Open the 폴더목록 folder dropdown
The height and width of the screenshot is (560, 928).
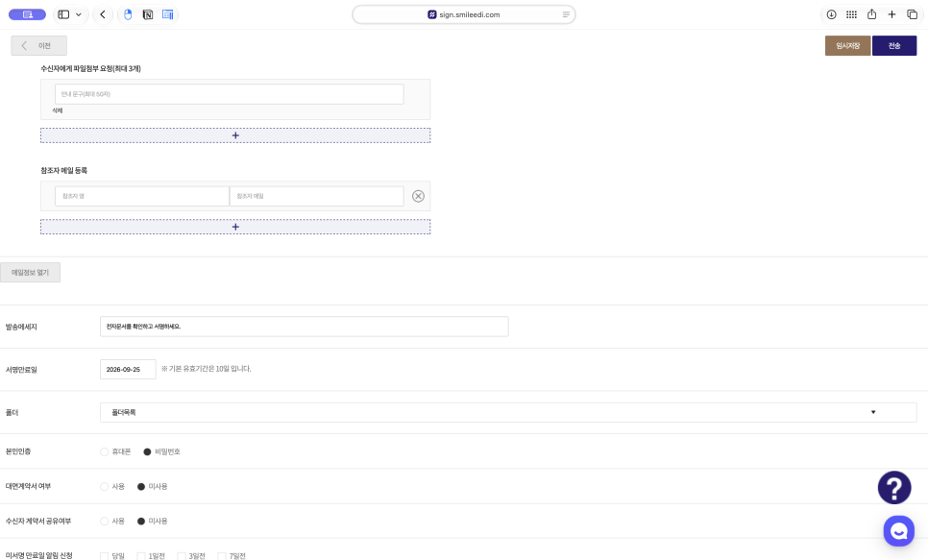coord(508,413)
